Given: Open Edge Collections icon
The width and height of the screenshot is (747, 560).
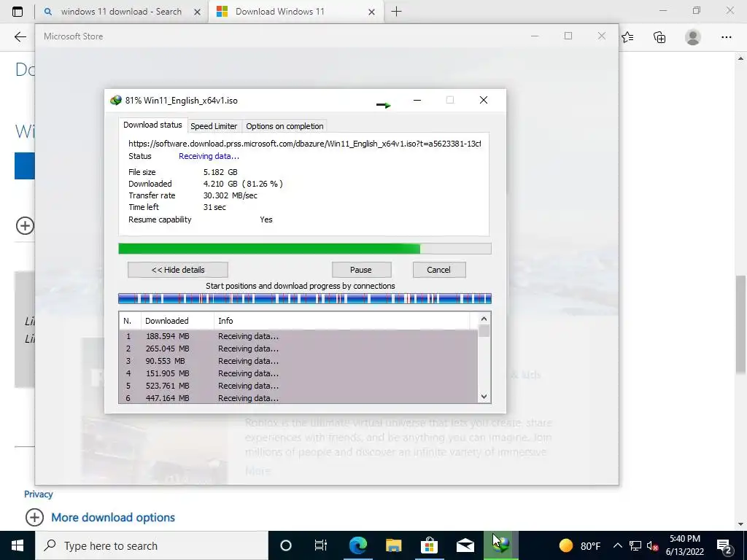Looking at the screenshot, I should [x=659, y=37].
